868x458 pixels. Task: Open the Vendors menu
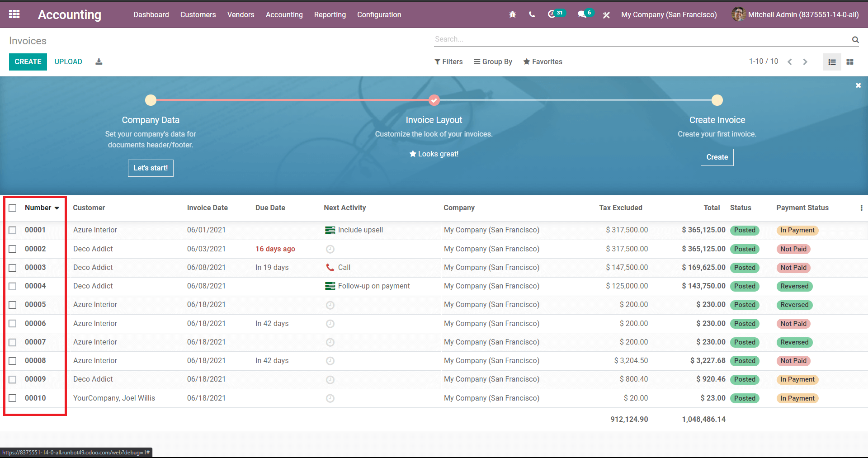(241, 14)
